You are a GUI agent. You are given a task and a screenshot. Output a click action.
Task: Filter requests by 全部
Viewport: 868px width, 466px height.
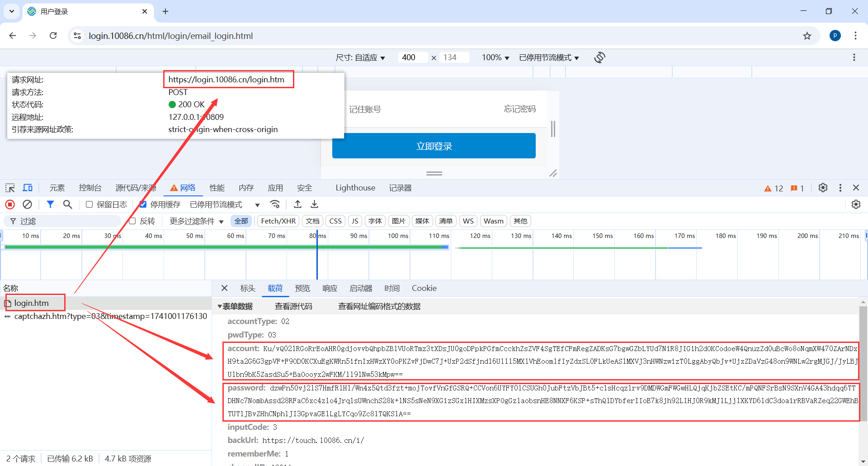click(241, 221)
